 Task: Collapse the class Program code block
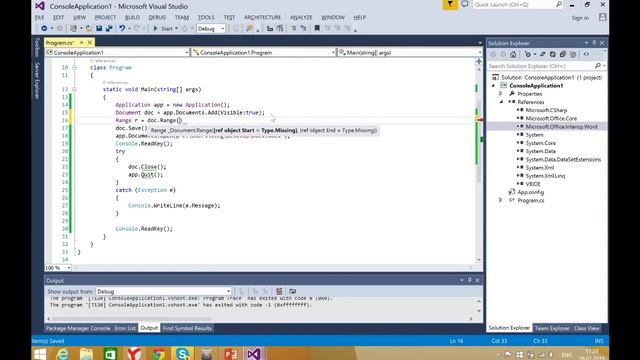[74, 68]
